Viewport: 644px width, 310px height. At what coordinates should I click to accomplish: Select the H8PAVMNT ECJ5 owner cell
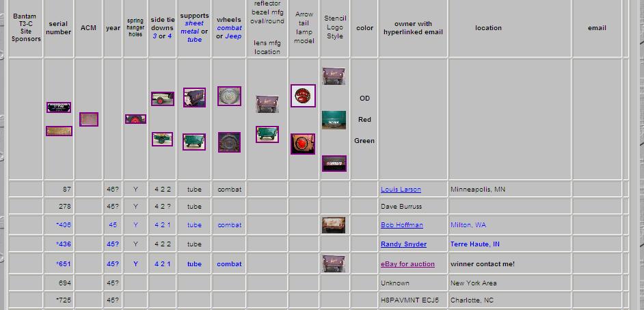click(x=413, y=300)
